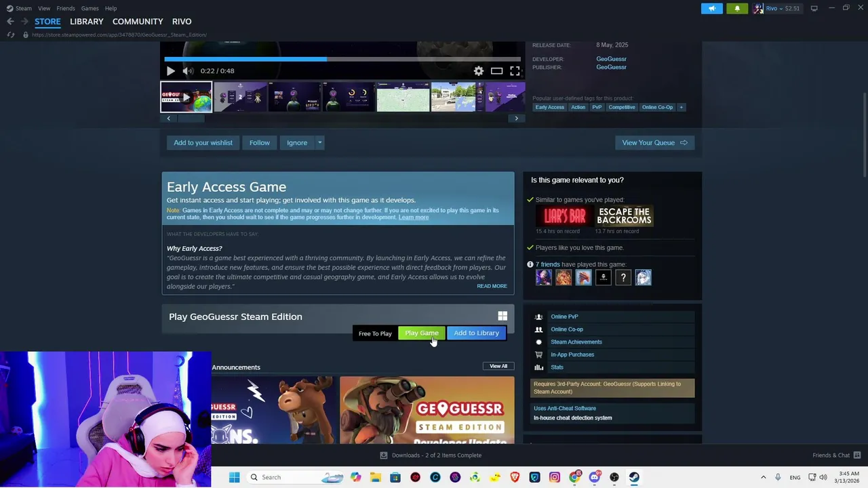868x488 pixels.
Task: Select the first trailer thumbnail
Action: (186, 97)
